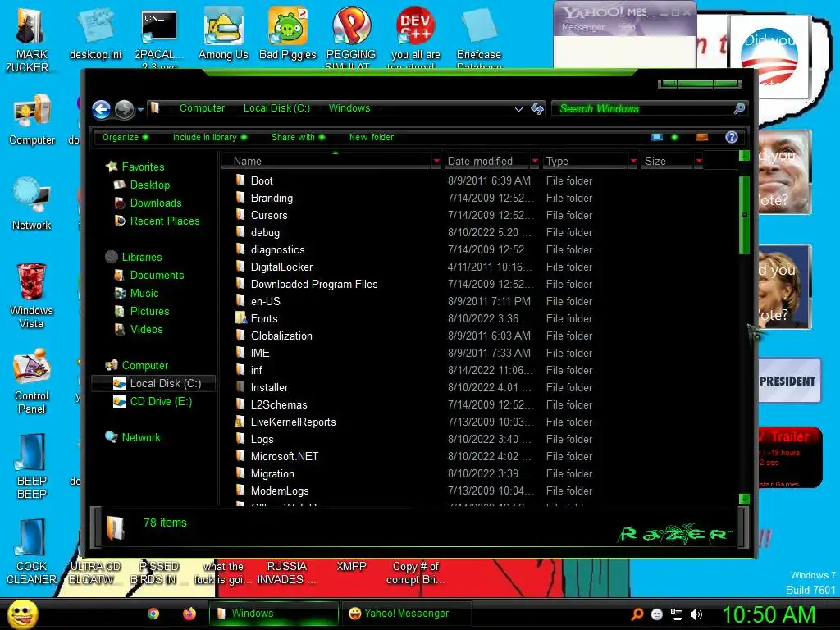Open Desktop under Favorites

click(150, 185)
